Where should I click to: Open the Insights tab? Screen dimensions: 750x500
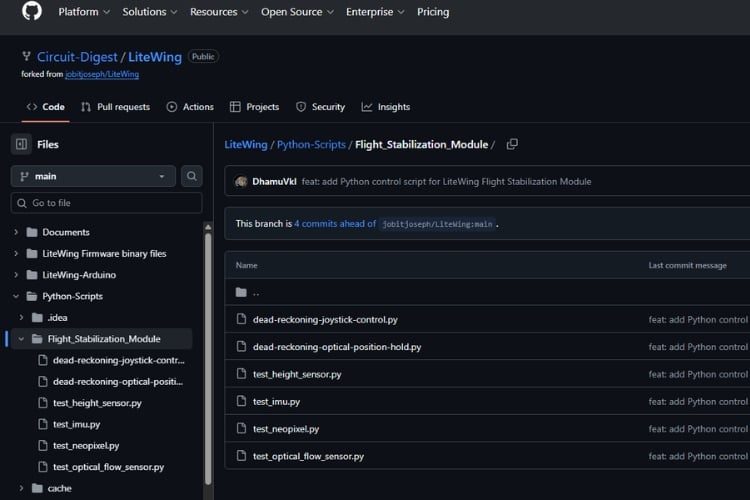[386, 107]
